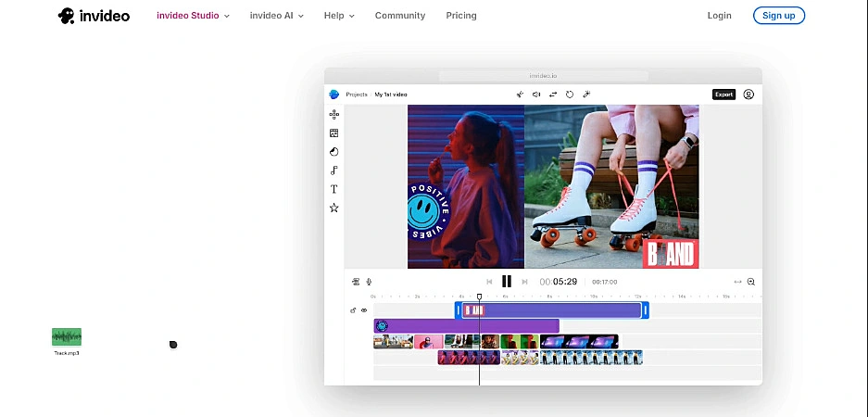Open the star favorites sidebar icon
The width and height of the screenshot is (868, 417).
[x=333, y=208]
